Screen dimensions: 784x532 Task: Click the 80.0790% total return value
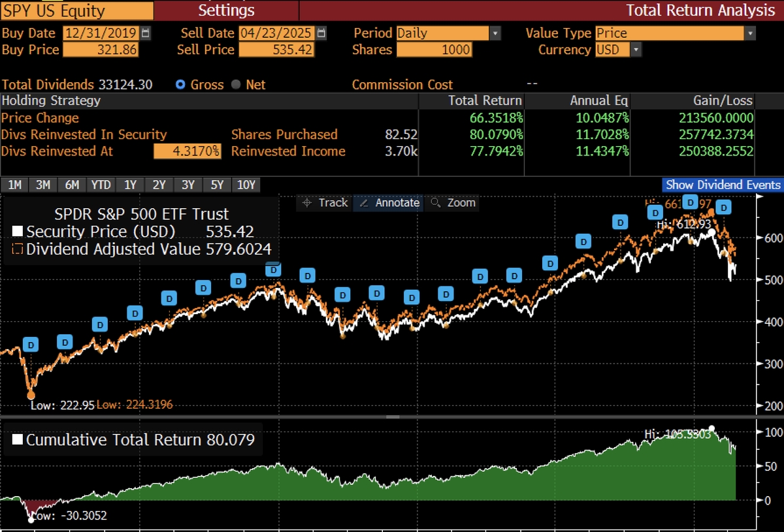pos(496,134)
